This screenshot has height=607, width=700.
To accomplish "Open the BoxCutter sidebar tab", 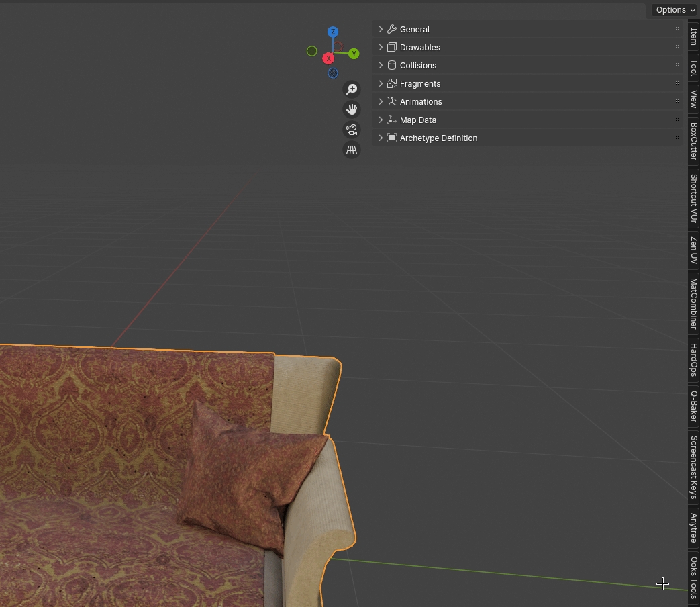I will [x=693, y=140].
